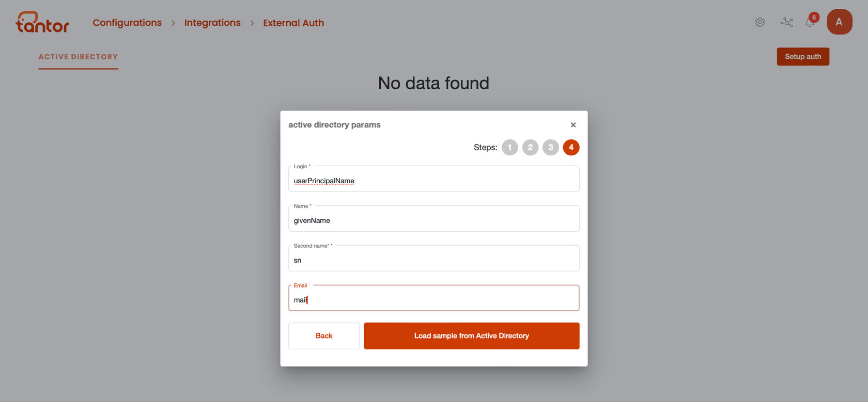Open the Configurations breadcrumb
The height and width of the screenshot is (402, 868).
coord(127,23)
